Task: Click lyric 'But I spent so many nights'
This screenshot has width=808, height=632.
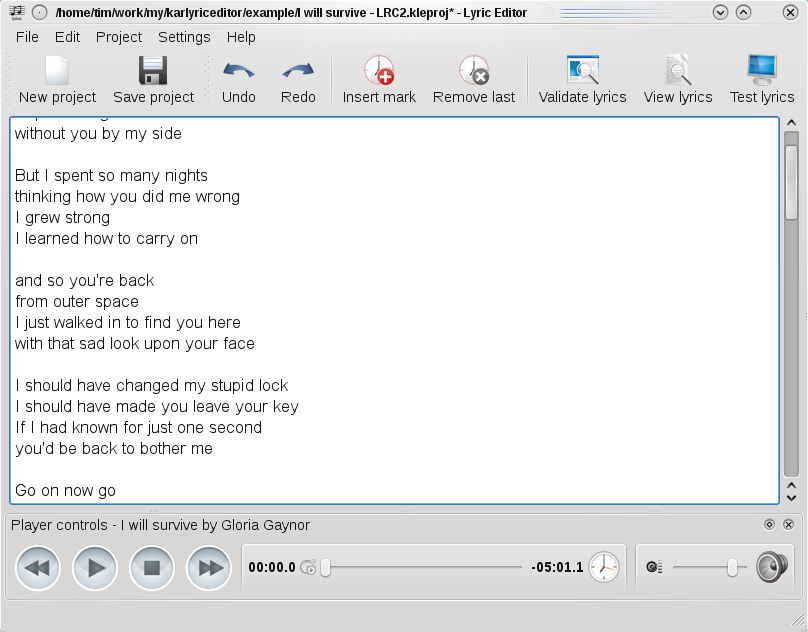Action: [111, 176]
